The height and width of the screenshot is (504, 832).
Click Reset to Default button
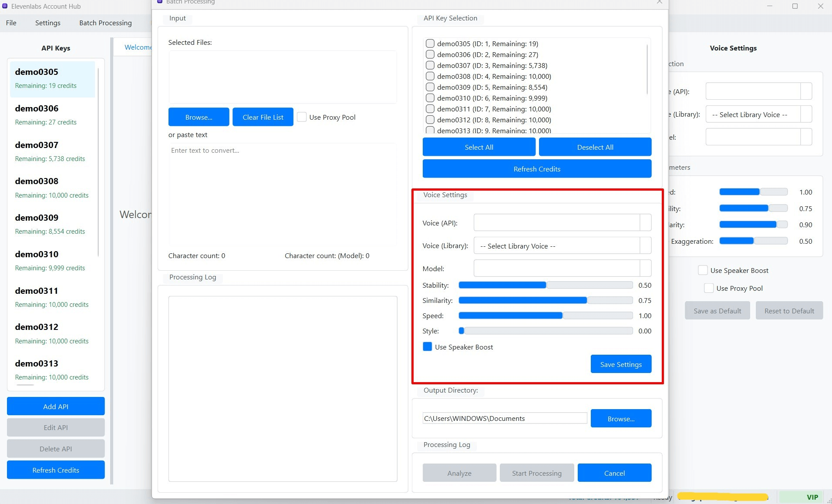(789, 311)
